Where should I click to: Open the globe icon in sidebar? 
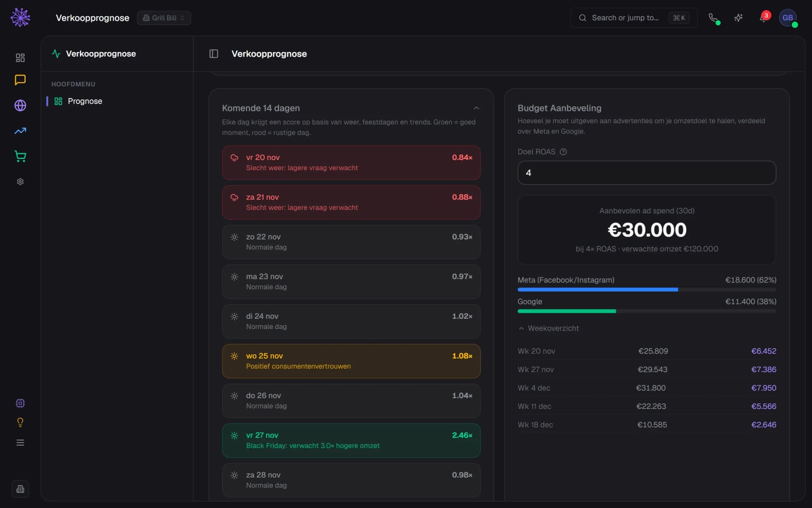20,105
